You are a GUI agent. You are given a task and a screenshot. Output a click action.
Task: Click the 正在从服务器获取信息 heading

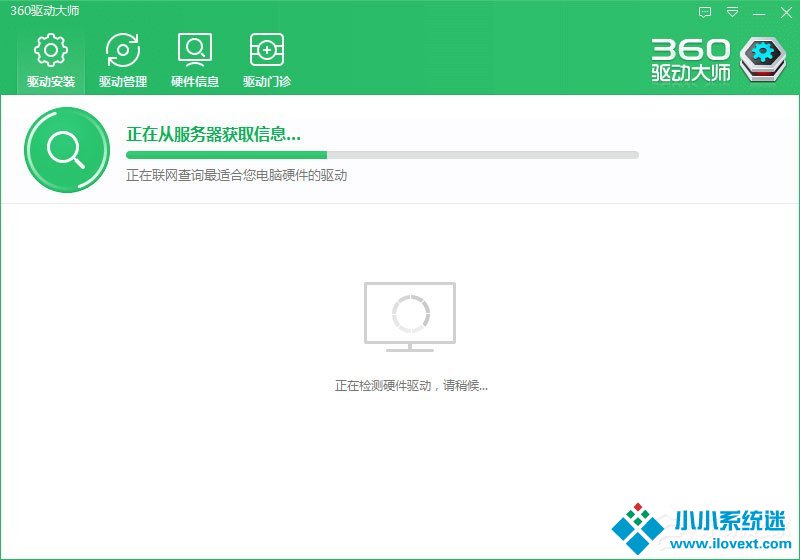pyautogui.click(x=213, y=134)
